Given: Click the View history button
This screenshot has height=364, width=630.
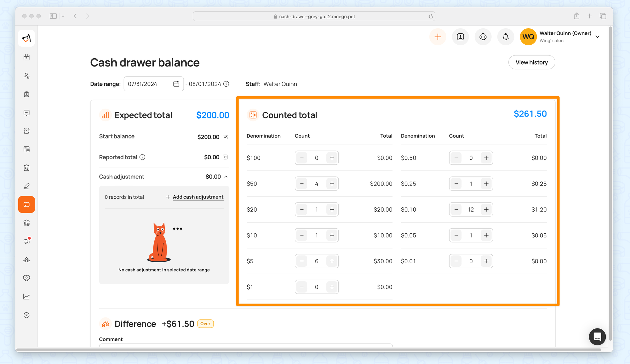Looking at the screenshot, I should point(531,62).
